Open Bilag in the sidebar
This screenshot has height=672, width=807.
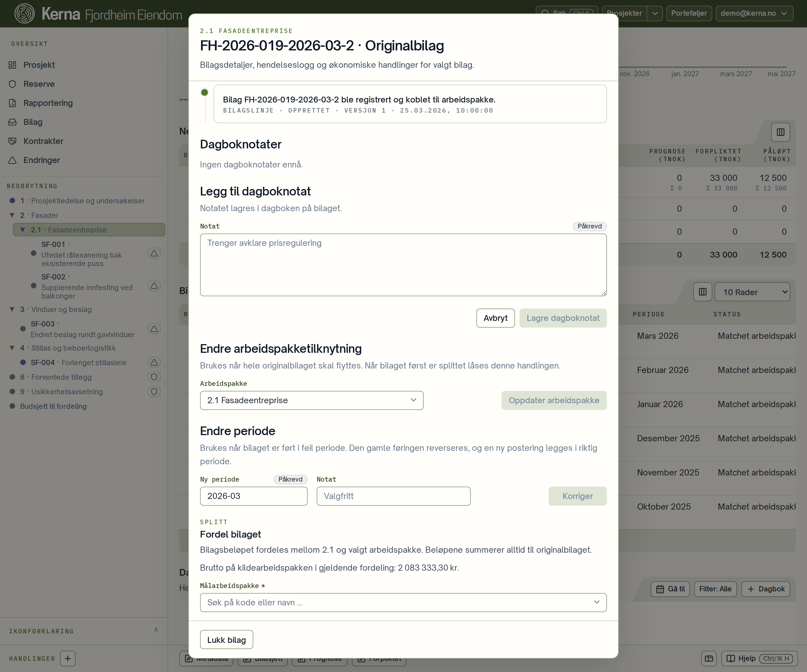click(33, 122)
